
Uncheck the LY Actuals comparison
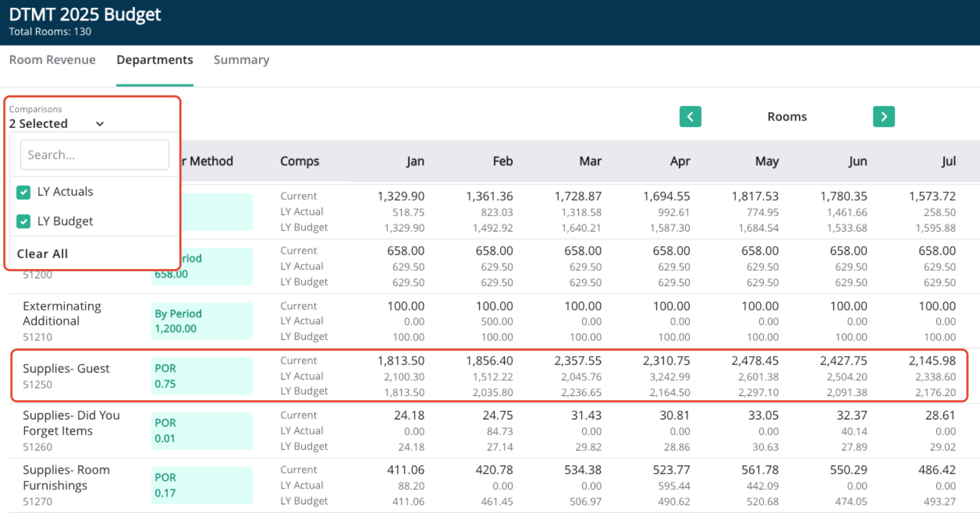(x=23, y=192)
